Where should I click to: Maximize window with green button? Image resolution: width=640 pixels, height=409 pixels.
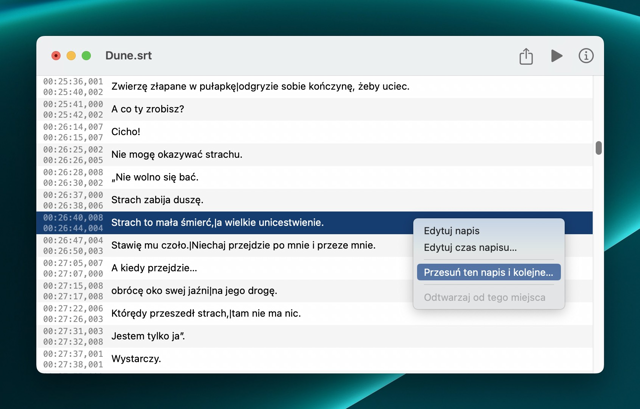pos(86,56)
